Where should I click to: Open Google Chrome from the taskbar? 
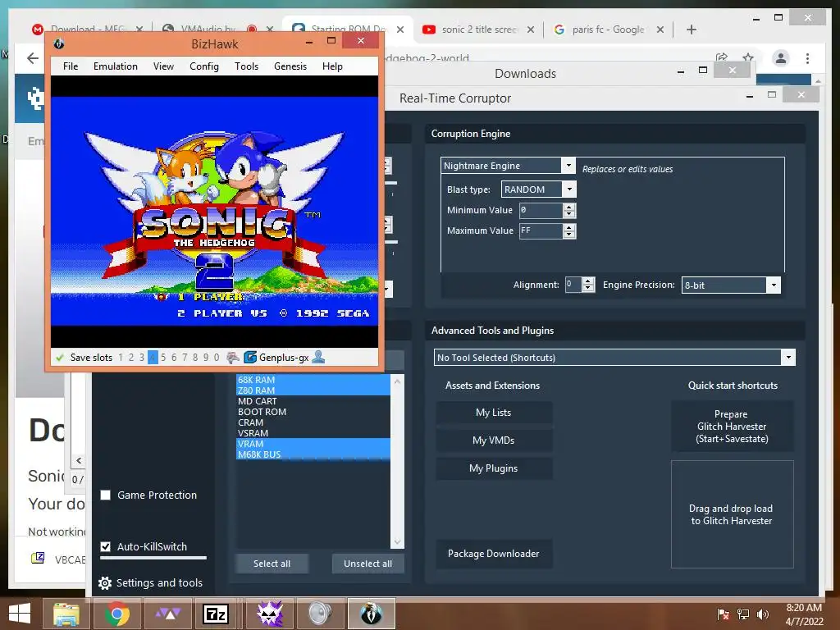pyautogui.click(x=116, y=614)
